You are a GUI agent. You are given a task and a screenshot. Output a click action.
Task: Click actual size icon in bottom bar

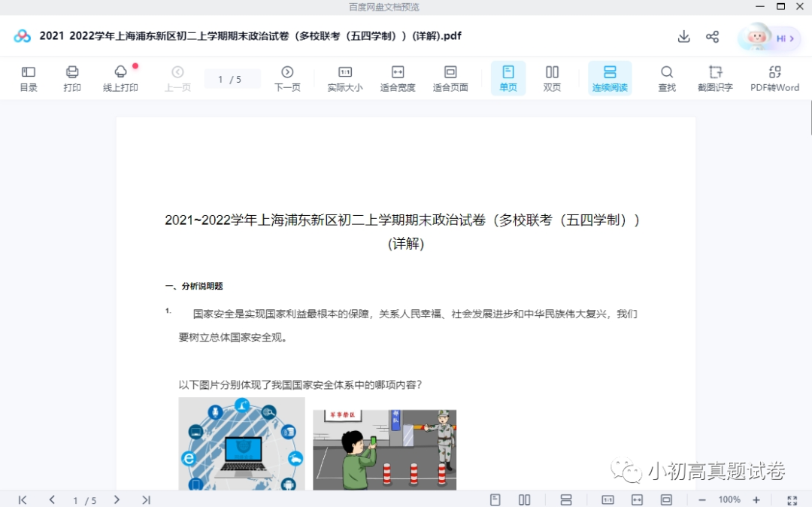(607, 499)
